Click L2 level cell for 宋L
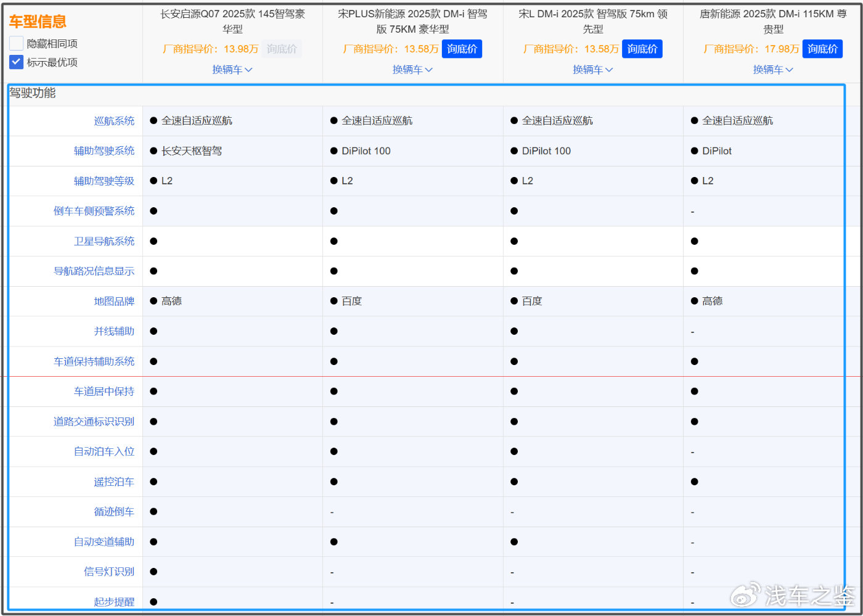863x616 pixels. tap(527, 181)
